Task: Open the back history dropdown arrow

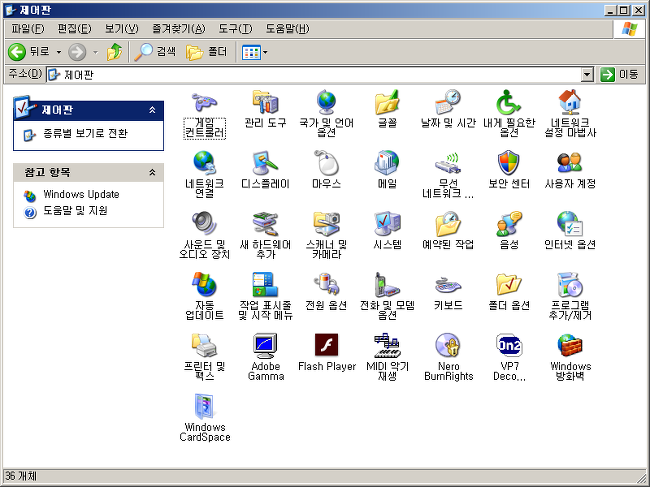Action: coord(59,52)
